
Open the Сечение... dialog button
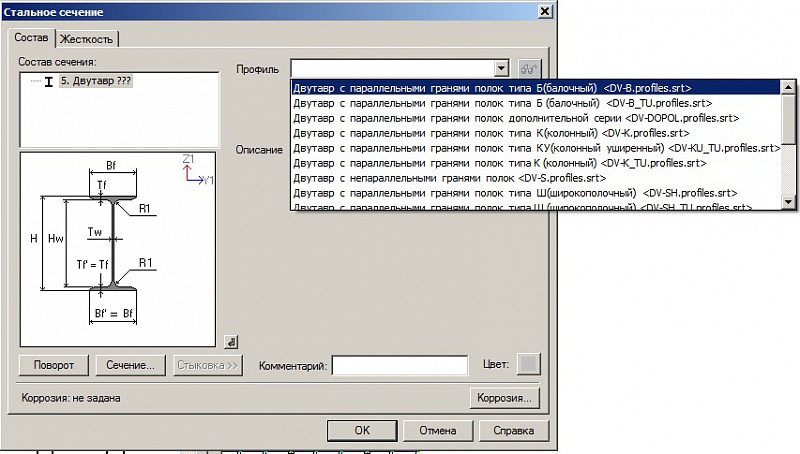click(x=131, y=365)
